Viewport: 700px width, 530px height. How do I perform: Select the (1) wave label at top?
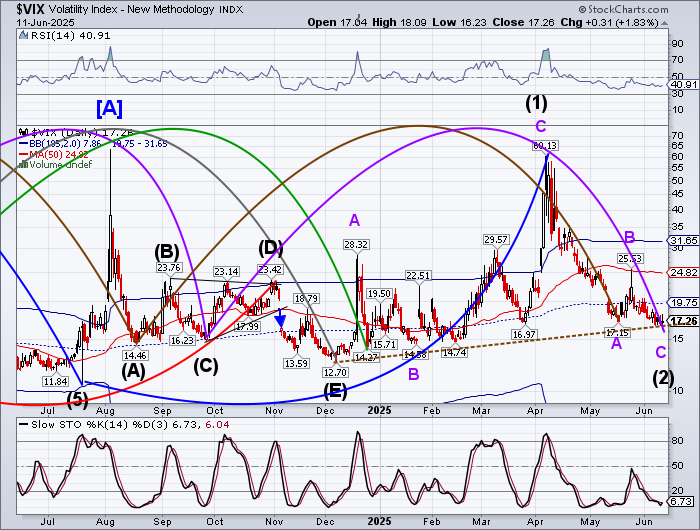pos(537,102)
